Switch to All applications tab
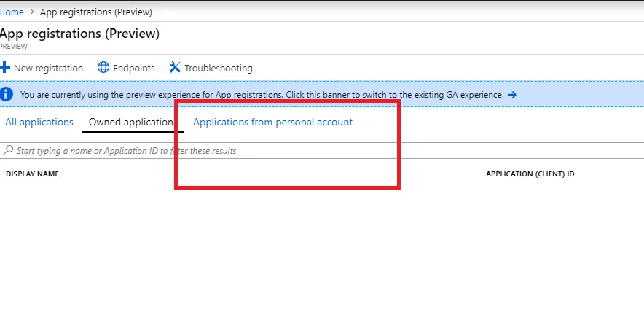Screen dimensions: 644x315 39,122
